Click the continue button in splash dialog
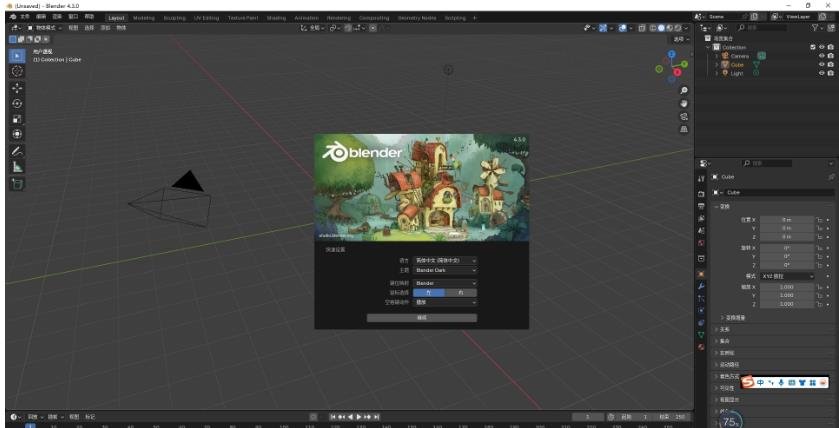The width and height of the screenshot is (839, 428). tap(422, 318)
